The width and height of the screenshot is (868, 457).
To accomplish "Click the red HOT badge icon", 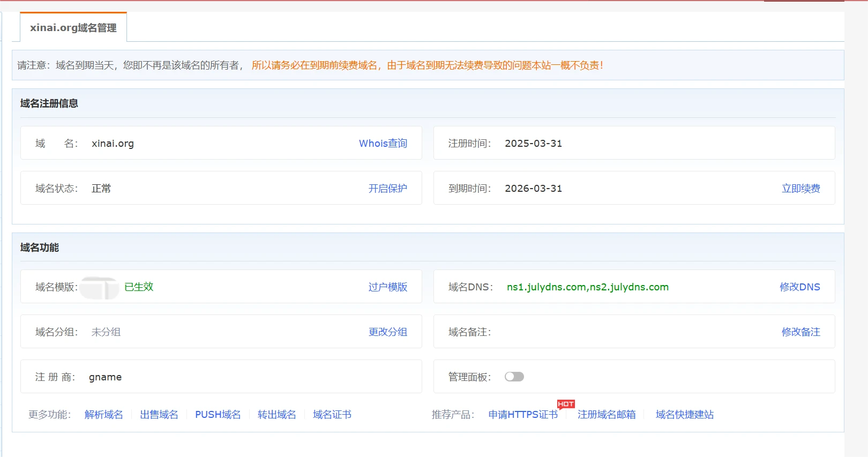I will (x=565, y=404).
